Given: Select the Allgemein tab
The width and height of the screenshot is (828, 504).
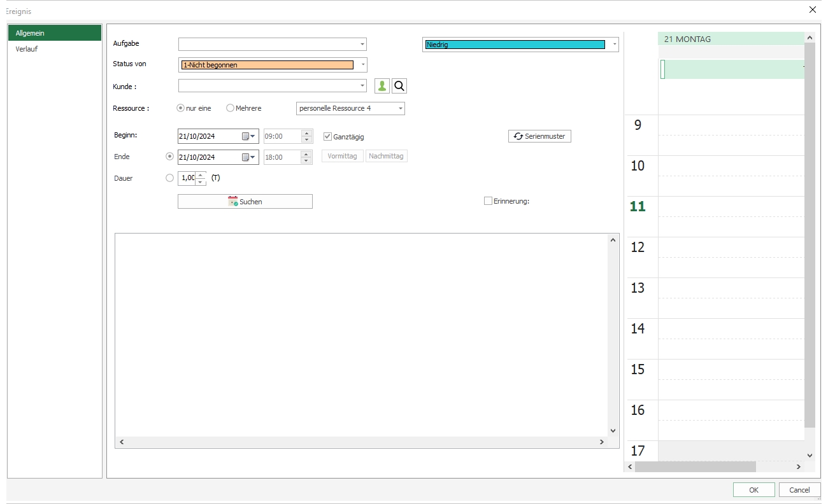Looking at the screenshot, I should pyautogui.click(x=54, y=33).
